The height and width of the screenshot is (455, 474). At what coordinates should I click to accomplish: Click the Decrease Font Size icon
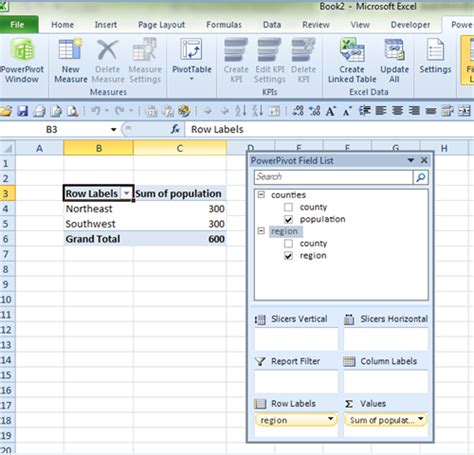tap(347, 111)
